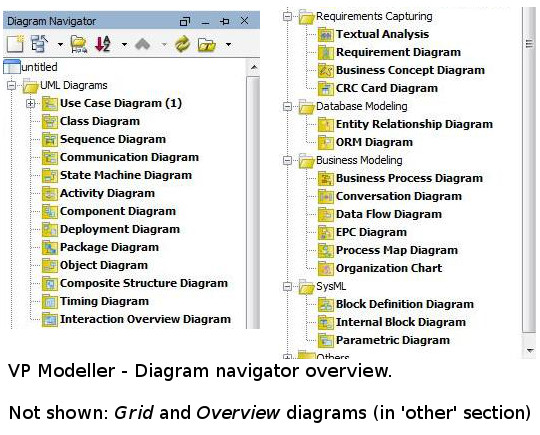Select the SysML folder label
Screen dimensions: 540x435
331,287
